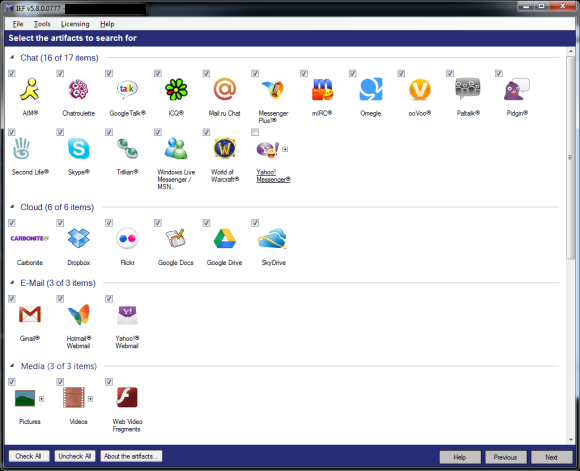Collapse the Cloud category group
Screen dimensions: 580x471
(x=12, y=207)
